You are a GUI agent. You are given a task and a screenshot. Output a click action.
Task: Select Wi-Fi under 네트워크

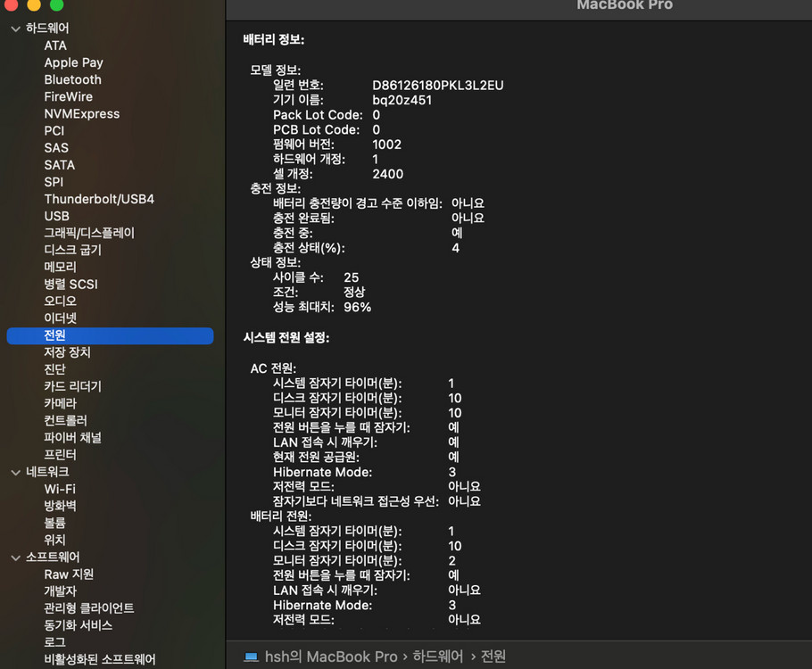click(x=60, y=489)
